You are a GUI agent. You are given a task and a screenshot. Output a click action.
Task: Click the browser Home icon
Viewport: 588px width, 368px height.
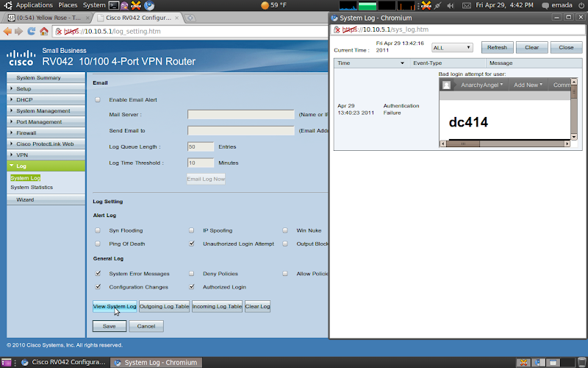pyautogui.click(x=44, y=31)
